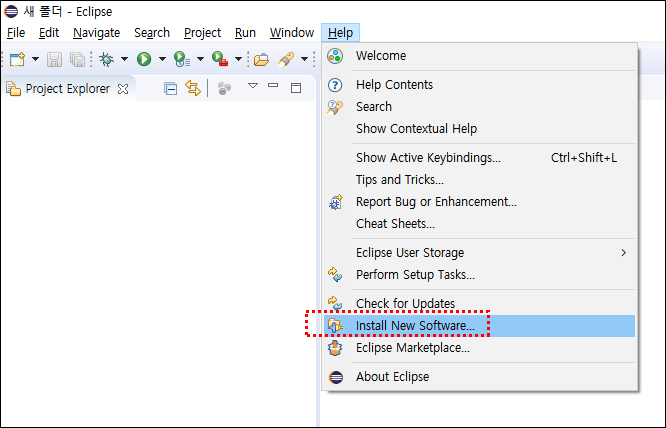Select Install New Software...
Image resolution: width=666 pixels, height=428 pixels.
(480, 326)
